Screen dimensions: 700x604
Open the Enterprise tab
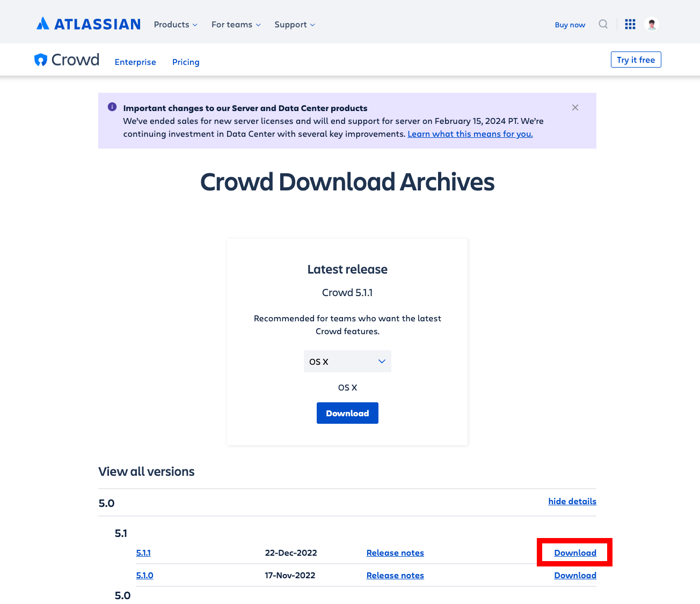coord(135,62)
